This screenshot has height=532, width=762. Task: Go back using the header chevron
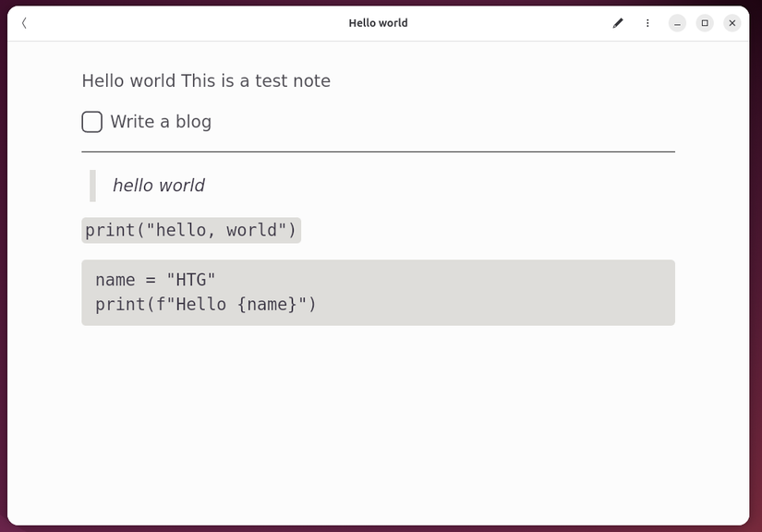pos(24,23)
